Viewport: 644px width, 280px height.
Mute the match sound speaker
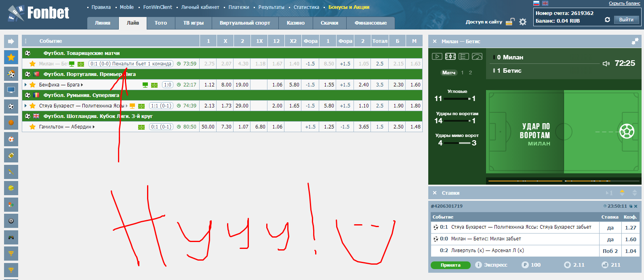(606, 63)
